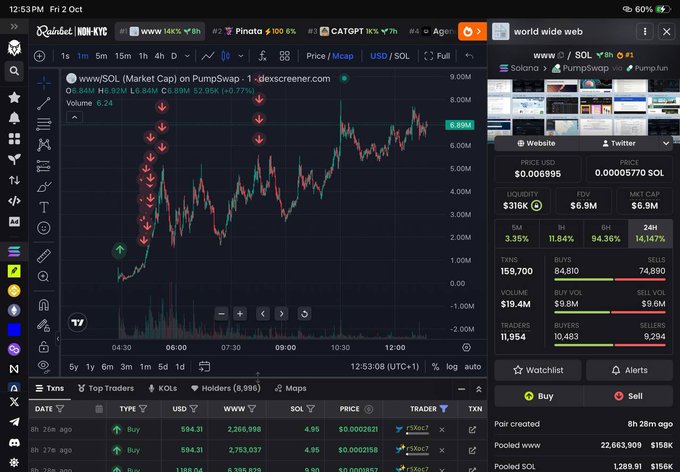Add the pair to Watchlist
The width and height of the screenshot is (680, 472).
538,370
